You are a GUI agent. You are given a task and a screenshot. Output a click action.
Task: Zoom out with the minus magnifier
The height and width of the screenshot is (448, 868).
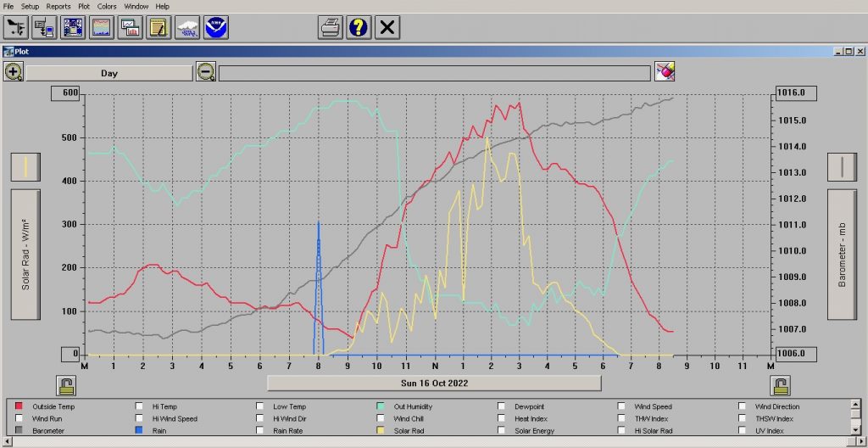tap(206, 72)
